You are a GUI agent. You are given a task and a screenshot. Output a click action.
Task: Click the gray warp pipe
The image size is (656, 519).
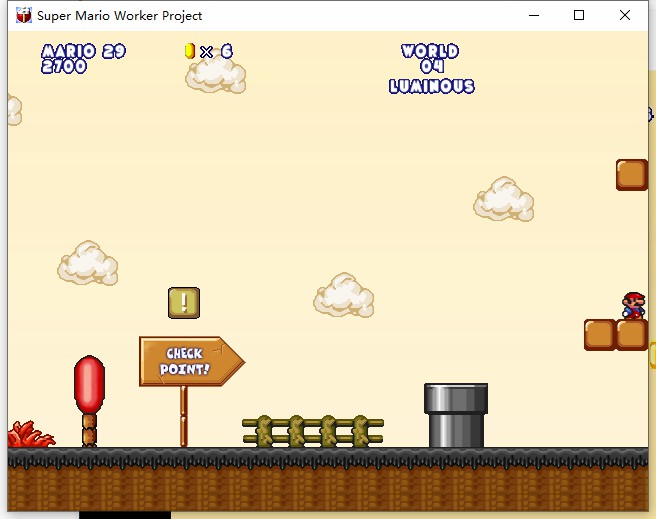pos(456,415)
